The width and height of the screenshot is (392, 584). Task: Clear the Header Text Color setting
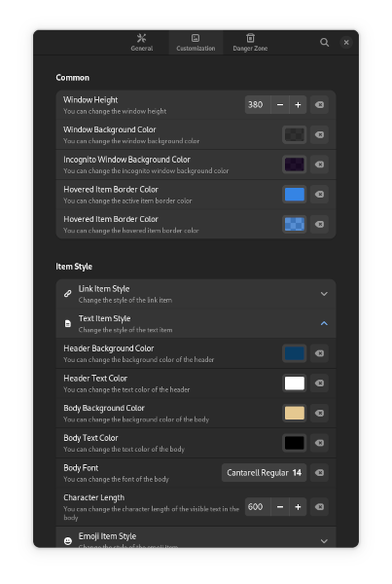click(x=319, y=383)
